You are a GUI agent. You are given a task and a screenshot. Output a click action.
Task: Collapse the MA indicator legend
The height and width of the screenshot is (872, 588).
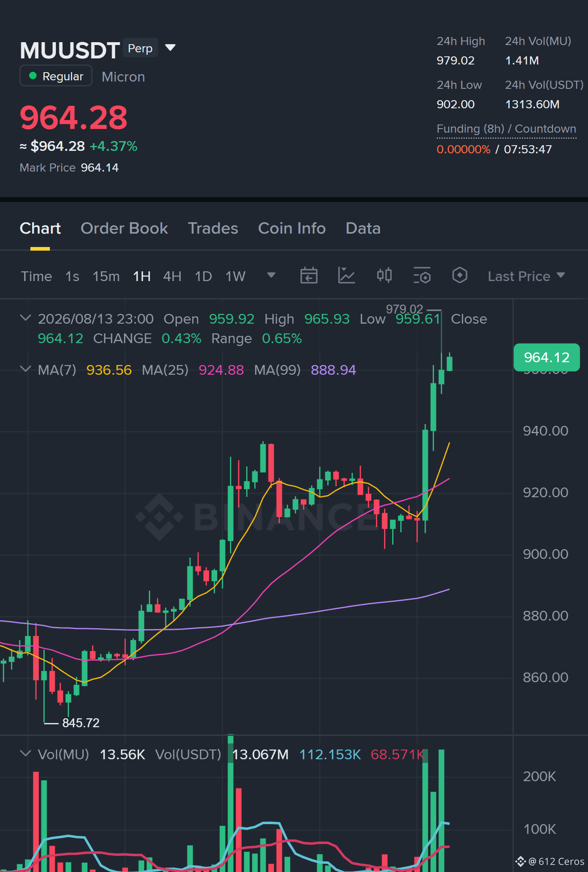coord(25,369)
